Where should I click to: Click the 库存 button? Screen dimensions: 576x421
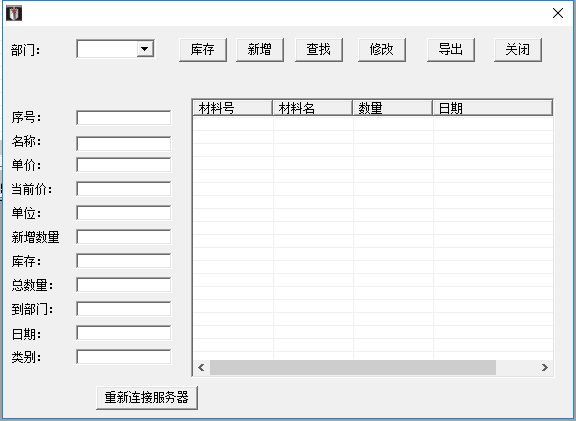click(x=203, y=50)
